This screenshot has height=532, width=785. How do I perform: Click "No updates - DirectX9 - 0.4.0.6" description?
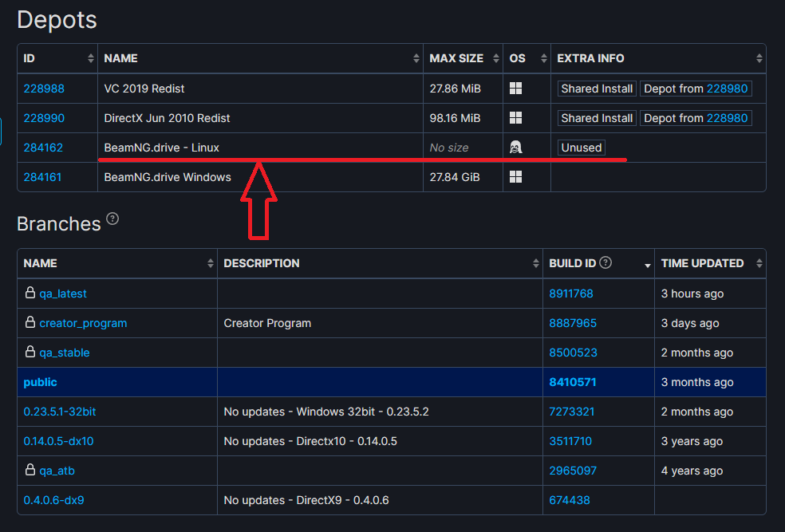click(306, 500)
